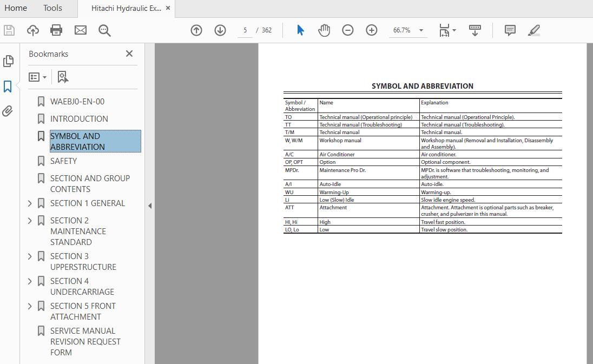This screenshot has height=364, width=593.
Task: Toggle the page thumbnails panel
Action: (8, 61)
